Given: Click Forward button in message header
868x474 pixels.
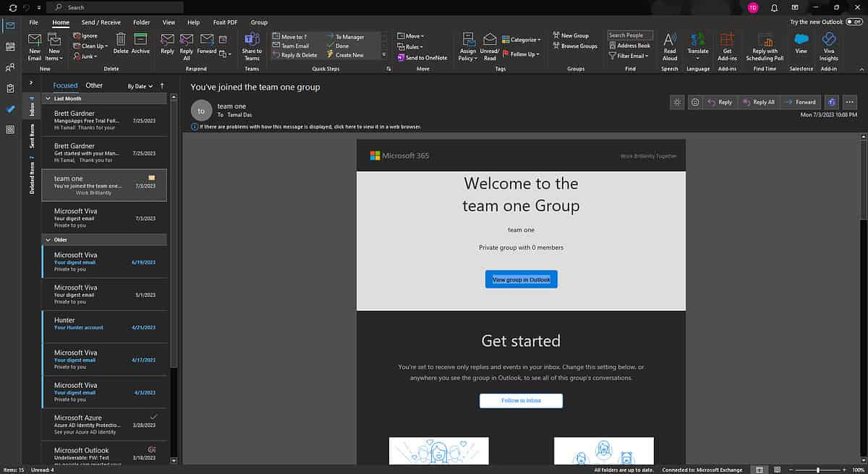Looking at the screenshot, I should 801,102.
